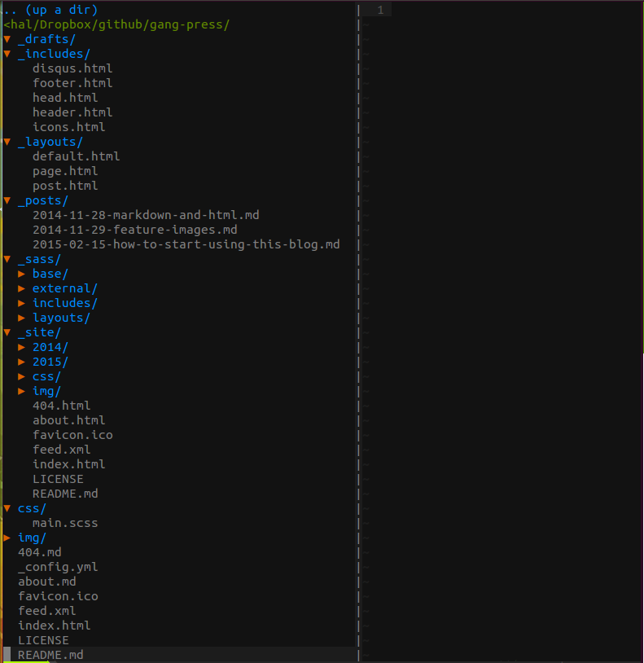Open head.html file
Image resolution: width=644 pixels, height=663 pixels.
(65, 98)
